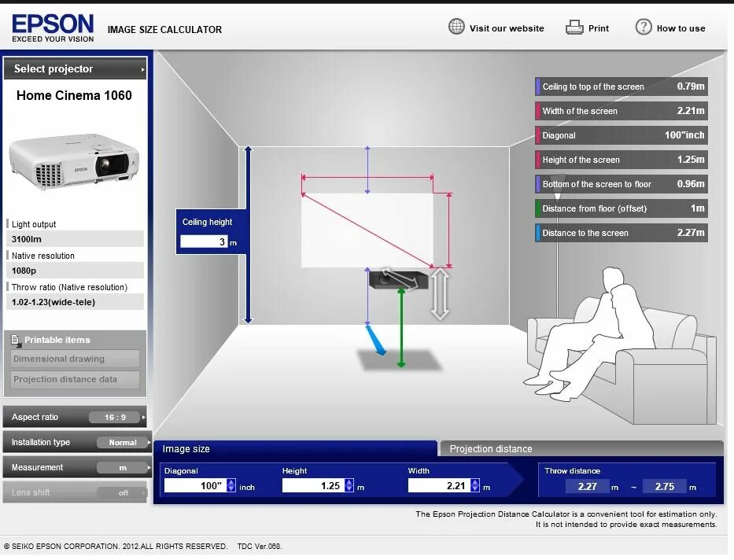Viewport: 734px width, 560px height.
Task: Select the Diagonal 100 inch row
Action: point(622,135)
